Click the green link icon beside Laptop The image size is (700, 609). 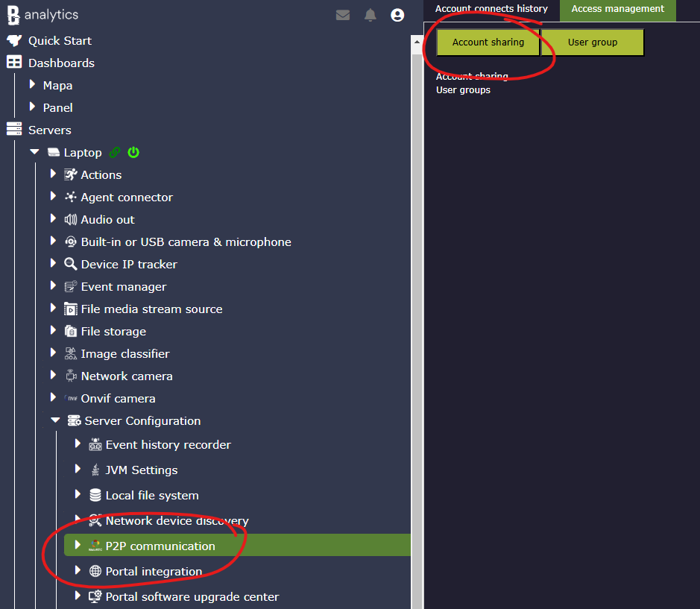tap(115, 153)
